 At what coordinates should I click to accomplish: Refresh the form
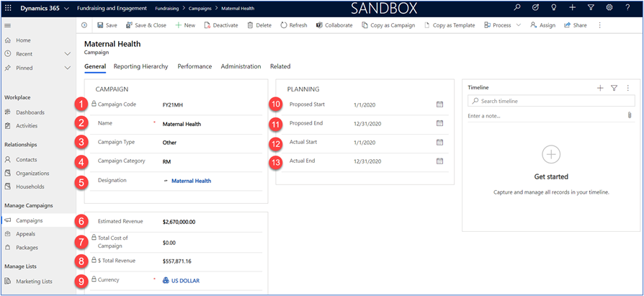point(294,25)
